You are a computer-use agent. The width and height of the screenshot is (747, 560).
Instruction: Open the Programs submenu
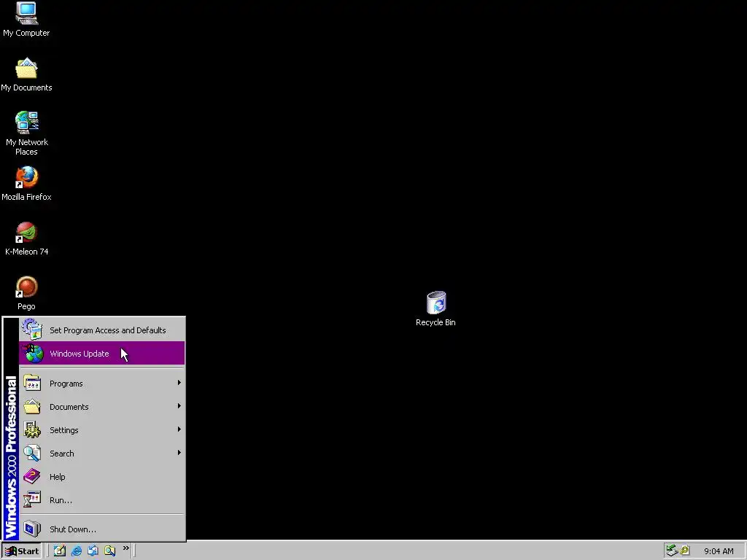pyautogui.click(x=102, y=384)
